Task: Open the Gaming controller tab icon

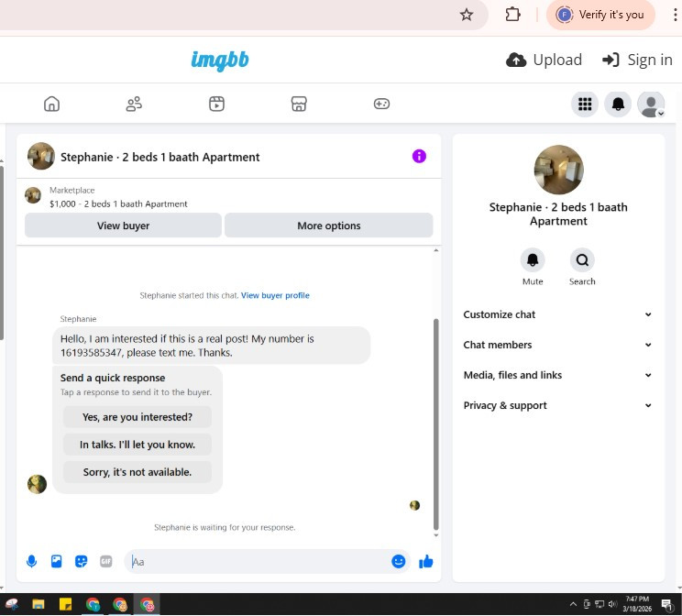Action: pyautogui.click(x=381, y=104)
